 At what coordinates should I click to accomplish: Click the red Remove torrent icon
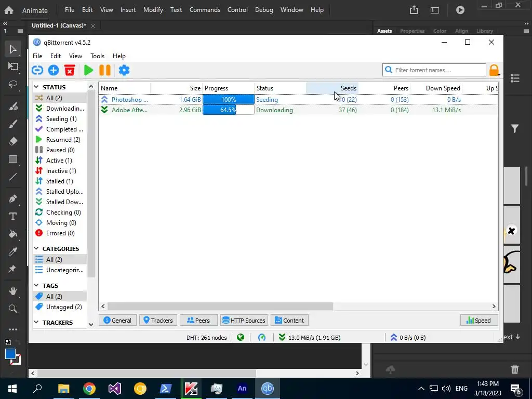(70, 70)
